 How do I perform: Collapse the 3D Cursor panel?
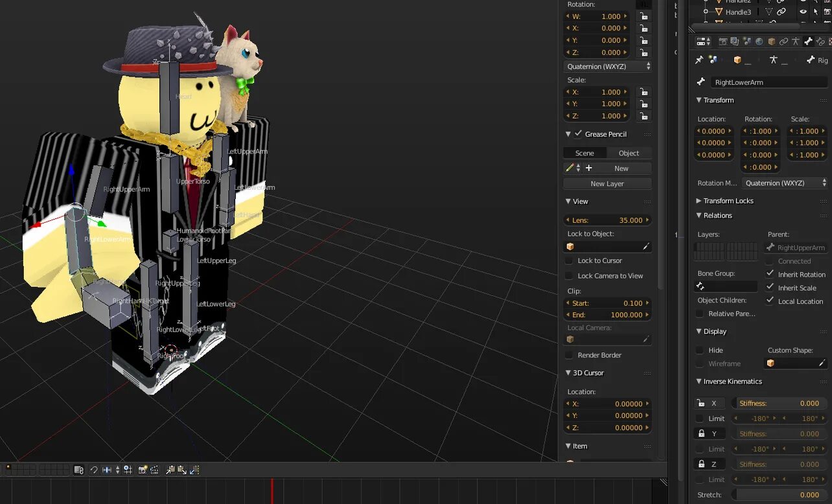click(568, 373)
